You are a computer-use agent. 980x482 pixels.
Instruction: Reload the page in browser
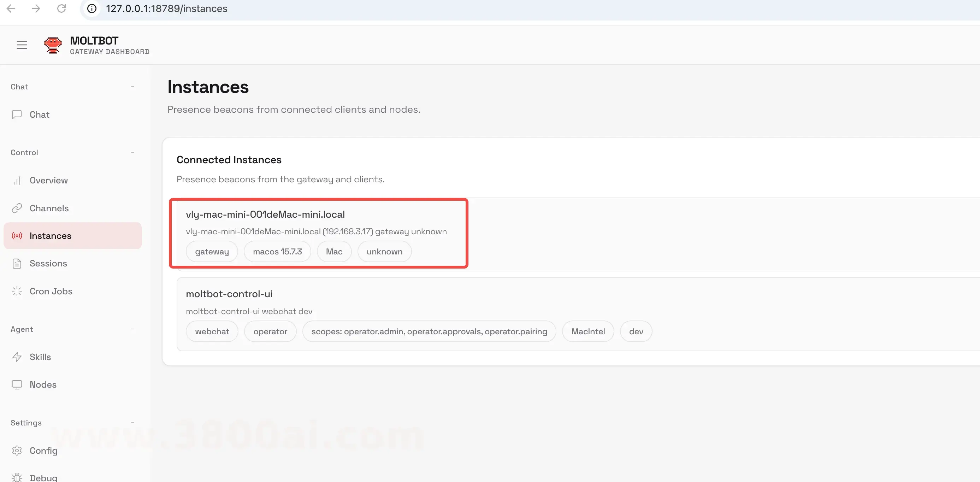click(61, 8)
